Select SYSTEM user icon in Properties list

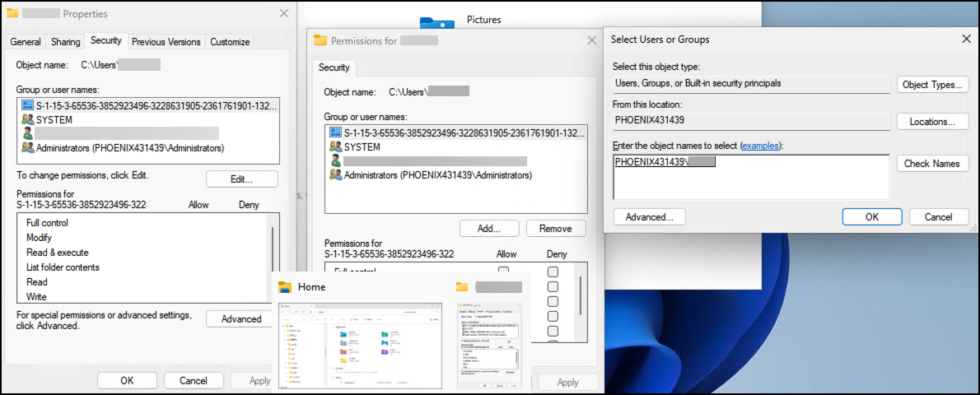click(27, 119)
